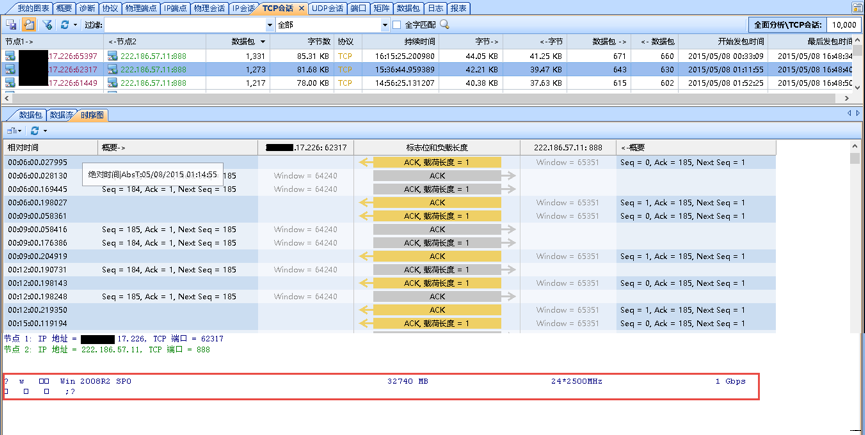Sort by the 字节数 column header
The height and width of the screenshot is (435, 865).
pyautogui.click(x=316, y=42)
